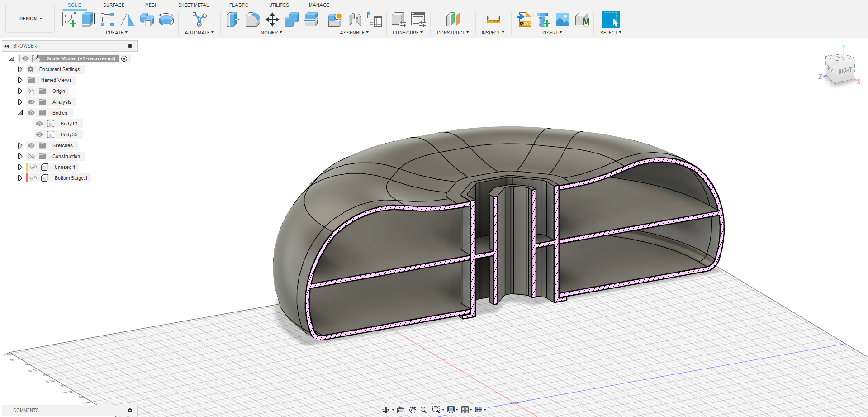Image resolution: width=868 pixels, height=417 pixels.
Task: Hide the Bodies folder
Action: click(x=31, y=113)
